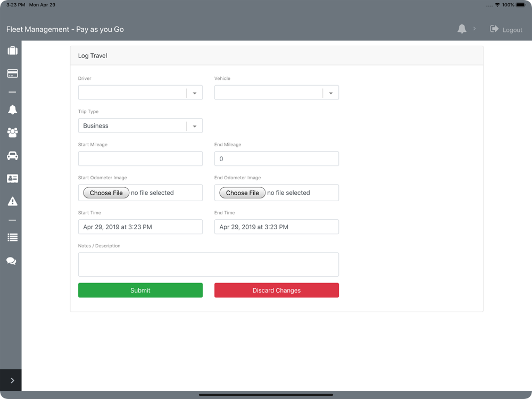The height and width of the screenshot is (399, 532).
Task: Focus the End Mileage field
Action: (x=277, y=159)
